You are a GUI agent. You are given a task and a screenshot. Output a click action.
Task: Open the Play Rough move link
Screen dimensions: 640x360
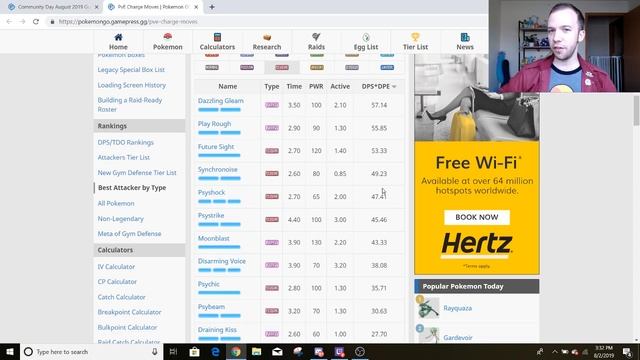click(x=214, y=123)
